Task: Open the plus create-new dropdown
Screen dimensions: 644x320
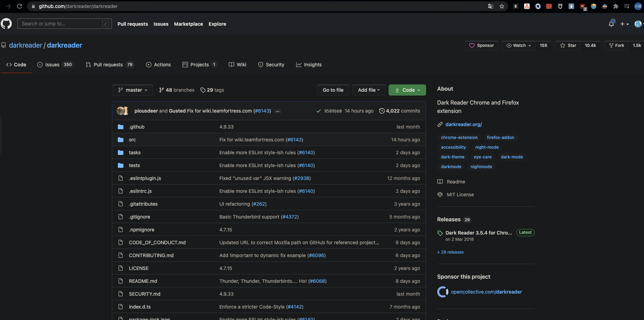Action: click(x=625, y=24)
